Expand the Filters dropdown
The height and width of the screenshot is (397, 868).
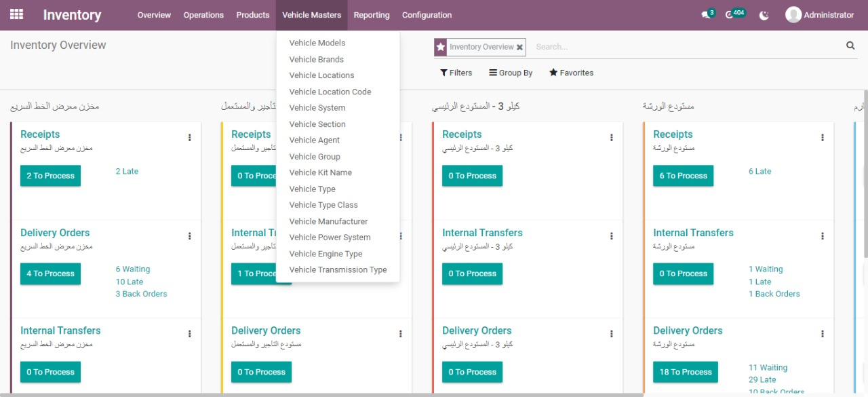456,73
